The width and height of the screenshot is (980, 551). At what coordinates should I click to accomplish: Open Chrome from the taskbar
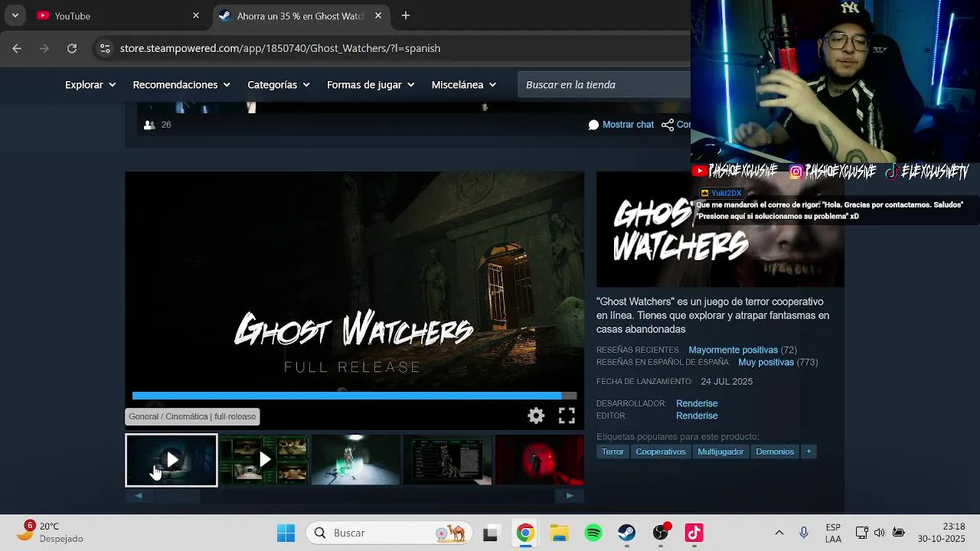525,533
